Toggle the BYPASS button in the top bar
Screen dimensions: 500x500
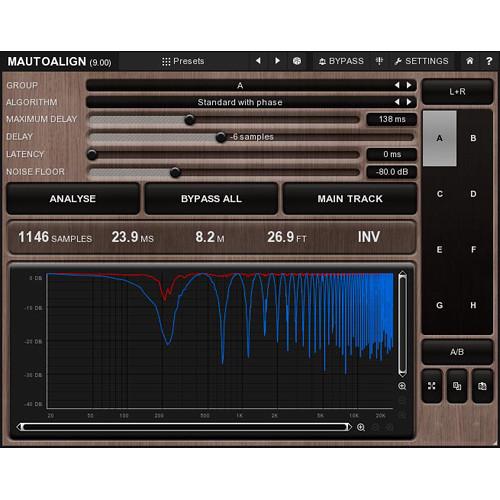(341, 61)
